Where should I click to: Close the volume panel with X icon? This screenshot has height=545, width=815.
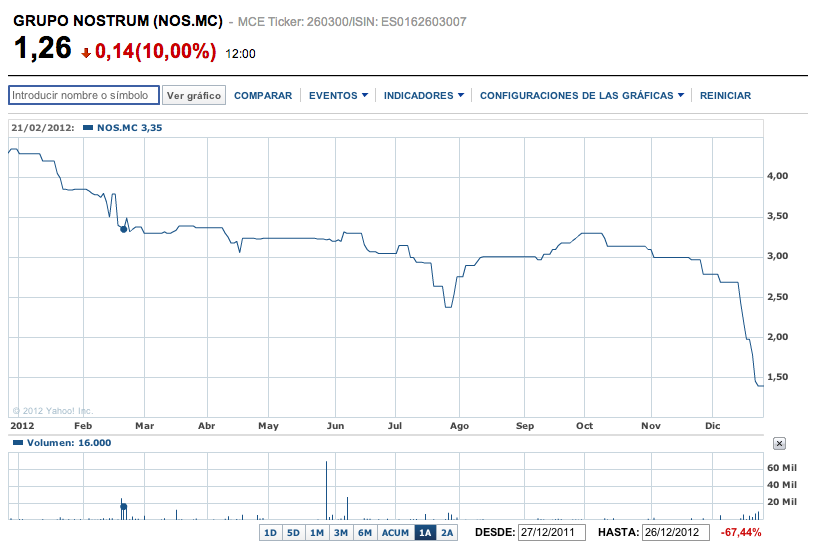[780, 443]
